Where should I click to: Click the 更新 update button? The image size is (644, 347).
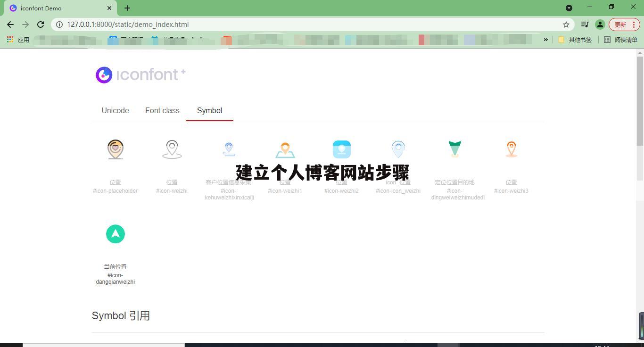pyautogui.click(x=624, y=25)
